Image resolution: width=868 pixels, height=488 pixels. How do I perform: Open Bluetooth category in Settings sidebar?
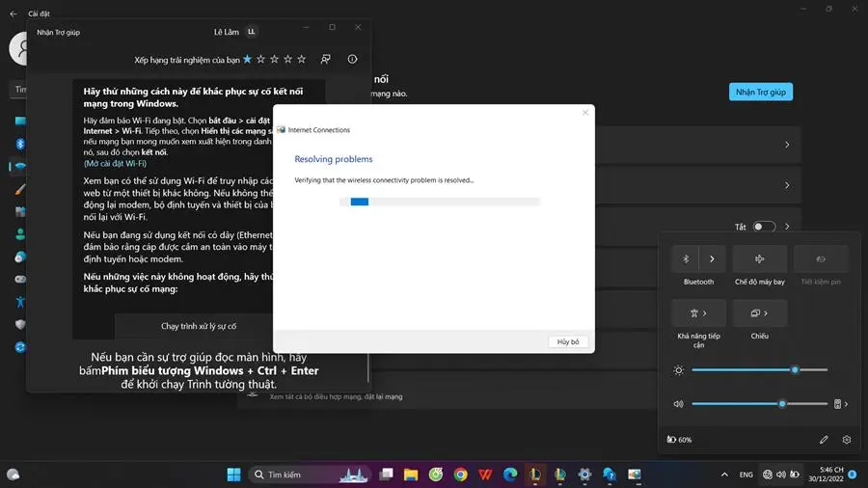20,144
